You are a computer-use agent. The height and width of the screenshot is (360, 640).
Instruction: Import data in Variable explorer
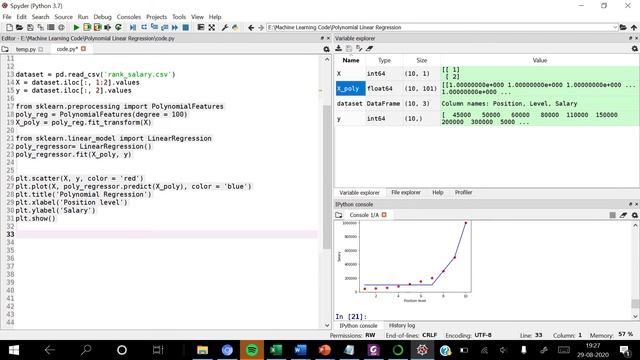(x=338, y=48)
